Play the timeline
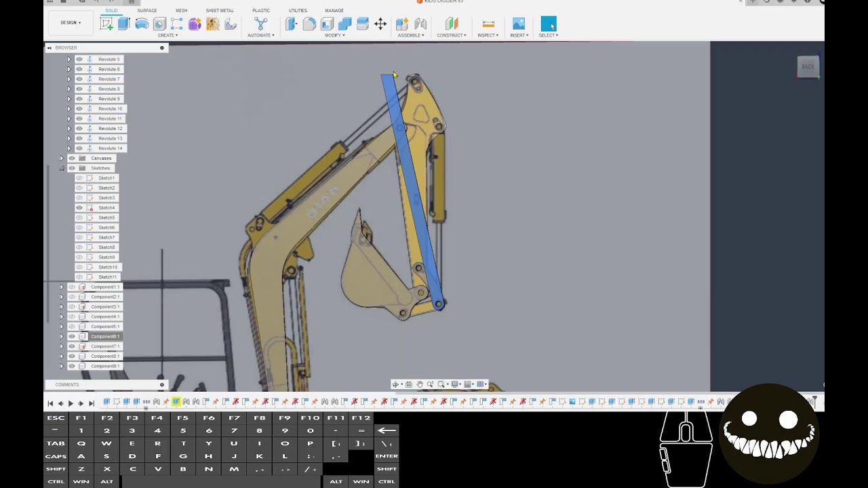Image resolution: width=868 pixels, height=488 pixels. 71,403
